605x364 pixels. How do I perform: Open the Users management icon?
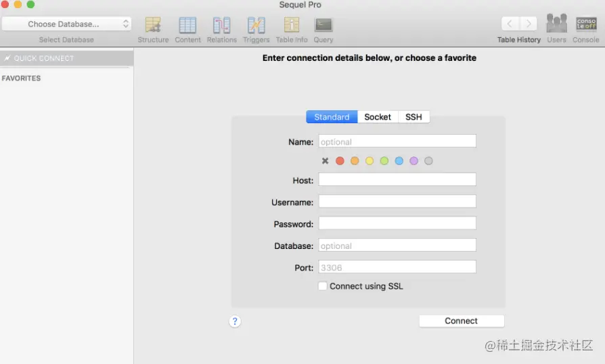(556, 24)
